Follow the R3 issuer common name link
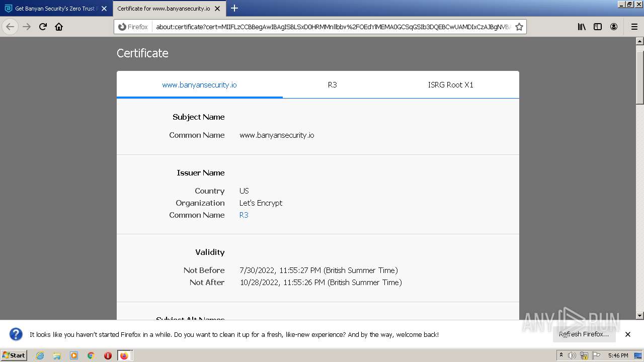The width and height of the screenshot is (644, 362). click(x=244, y=215)
